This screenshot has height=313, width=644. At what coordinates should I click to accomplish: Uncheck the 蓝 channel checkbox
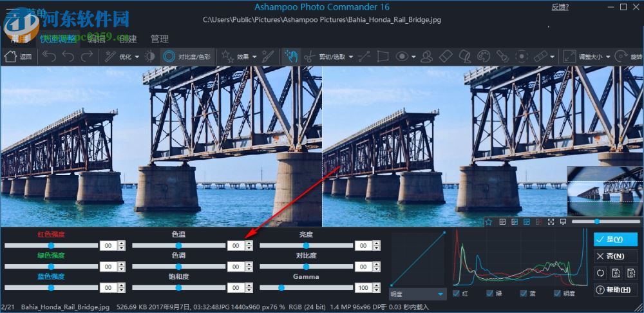point(524,293)
